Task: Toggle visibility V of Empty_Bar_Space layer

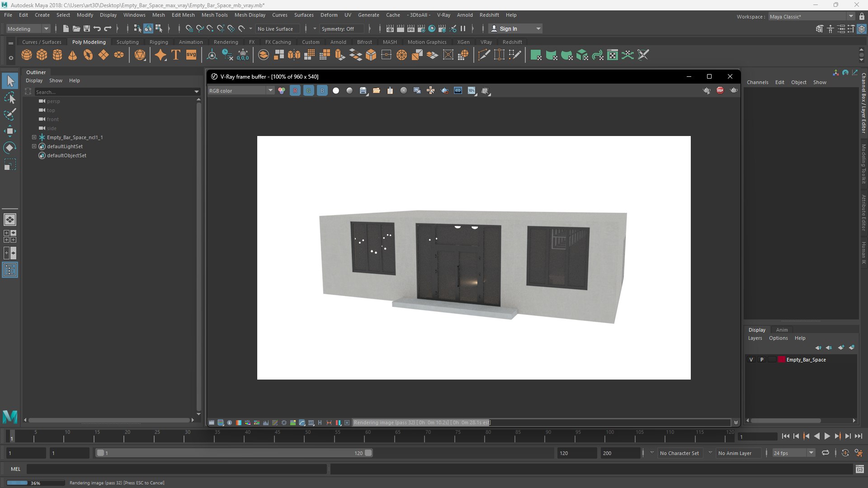Action: (751, 360)
